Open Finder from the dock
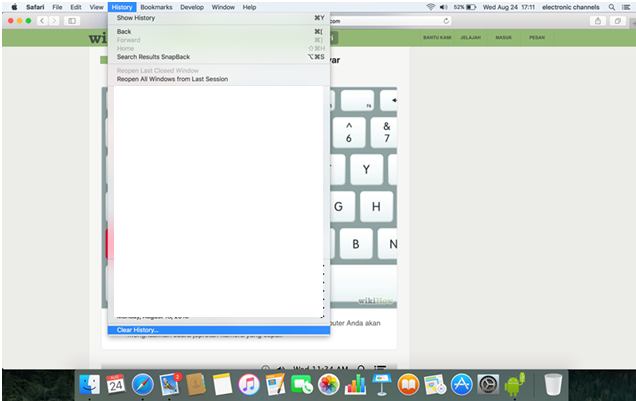This screenshot has width=636, height=401. (90, 384)
